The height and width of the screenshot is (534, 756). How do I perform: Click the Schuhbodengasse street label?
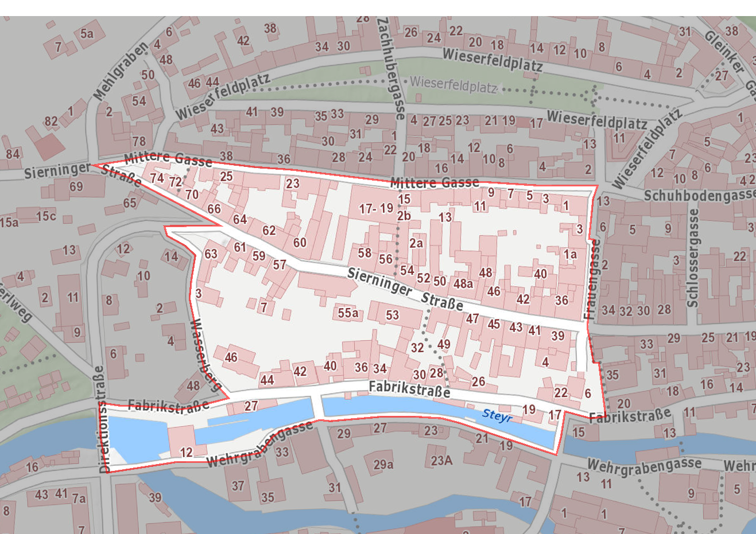coord(700,196)
